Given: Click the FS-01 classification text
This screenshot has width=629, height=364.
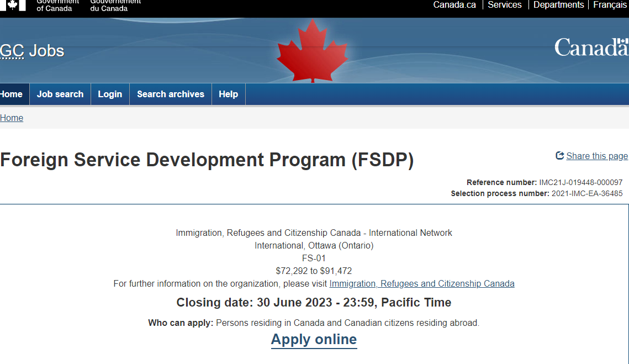Looking at the screenshot, I should 314,258.
